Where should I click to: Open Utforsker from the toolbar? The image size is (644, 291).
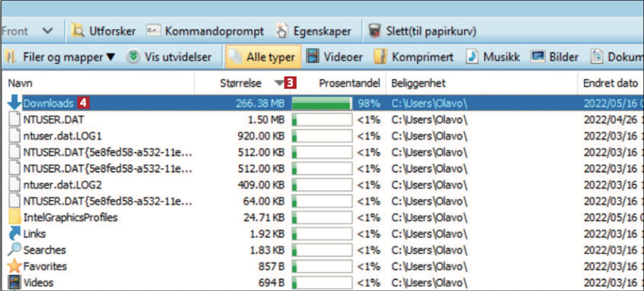(103, 31)
